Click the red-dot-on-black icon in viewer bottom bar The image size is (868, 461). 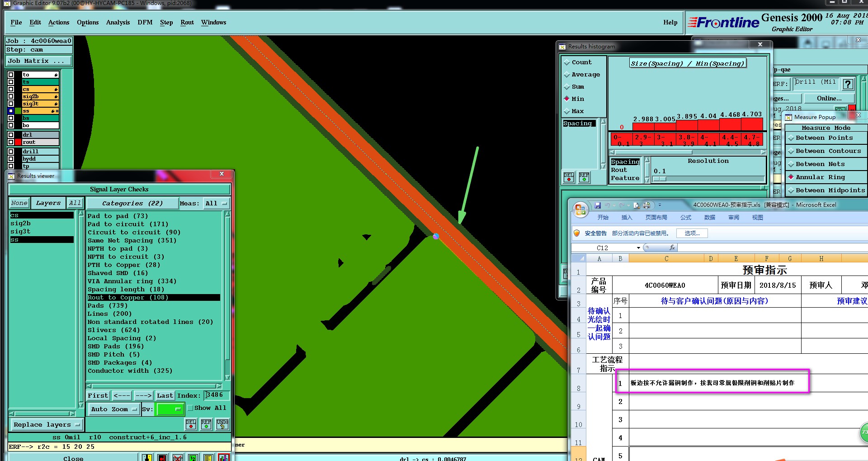(x=162, y=457)
